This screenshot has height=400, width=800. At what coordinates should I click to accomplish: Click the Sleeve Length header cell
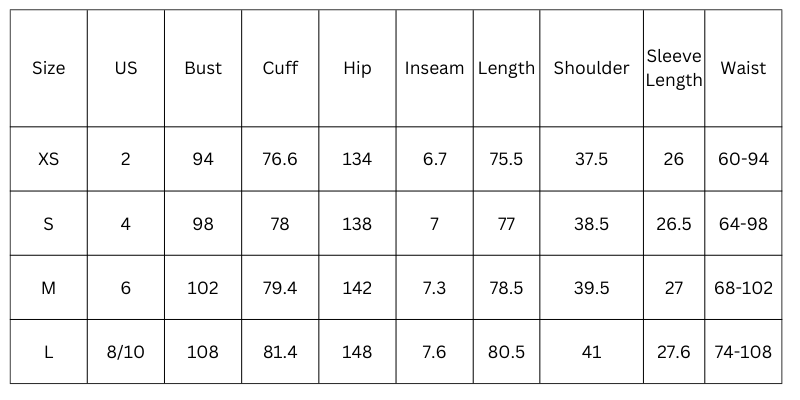click(x=673, y=68)
